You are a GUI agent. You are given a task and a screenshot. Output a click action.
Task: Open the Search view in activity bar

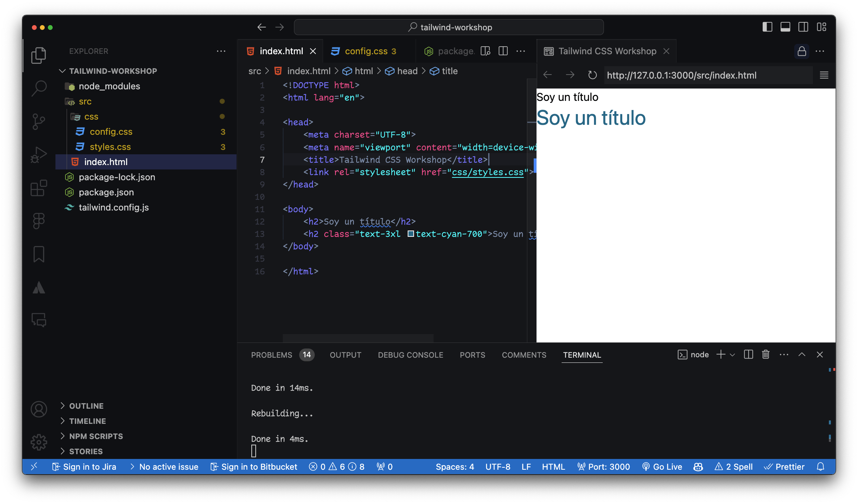coord(39,88)
